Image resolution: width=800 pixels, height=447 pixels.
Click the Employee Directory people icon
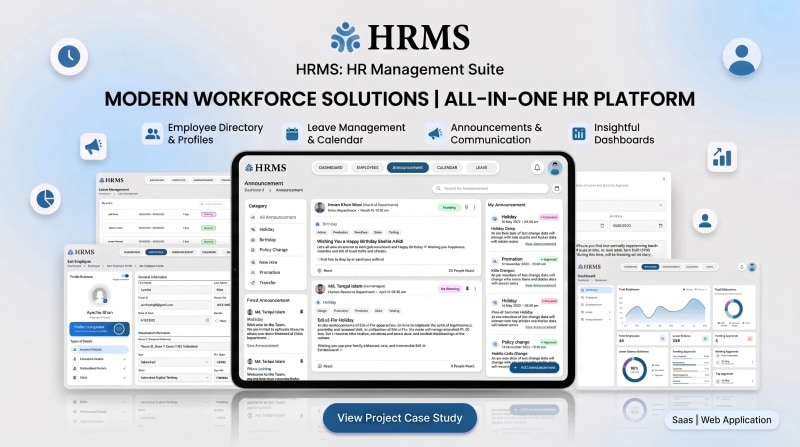click(152, 134)
